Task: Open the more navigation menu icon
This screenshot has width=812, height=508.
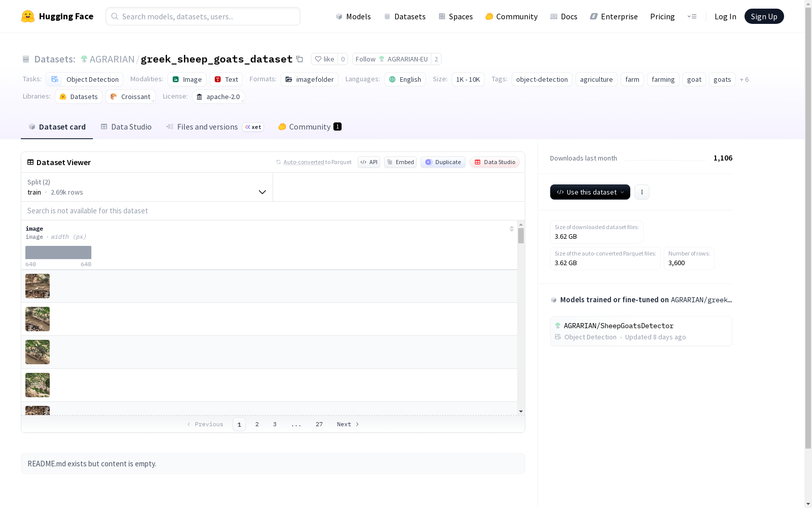Action: point(692,16)
